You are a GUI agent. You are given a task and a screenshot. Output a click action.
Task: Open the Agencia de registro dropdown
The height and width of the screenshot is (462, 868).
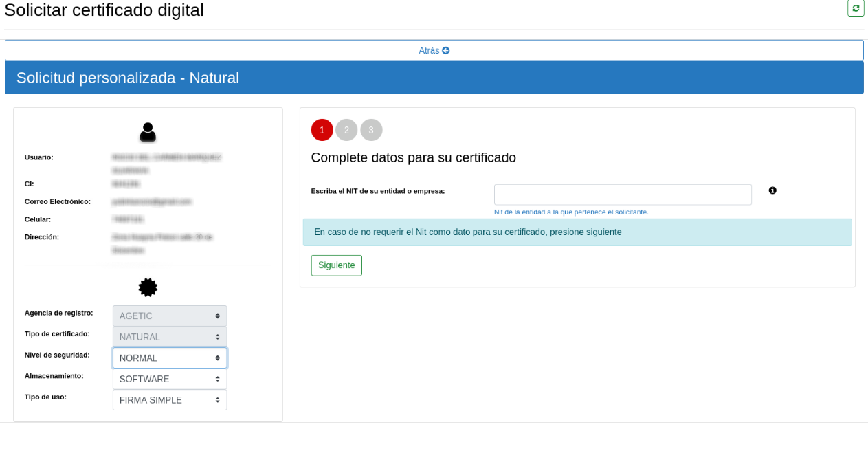170,316
